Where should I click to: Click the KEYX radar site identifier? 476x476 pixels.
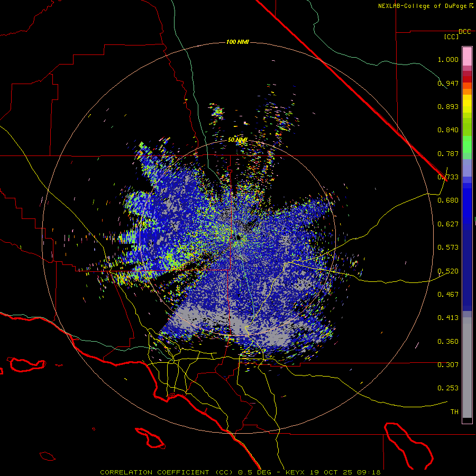[x=296, y=472]
